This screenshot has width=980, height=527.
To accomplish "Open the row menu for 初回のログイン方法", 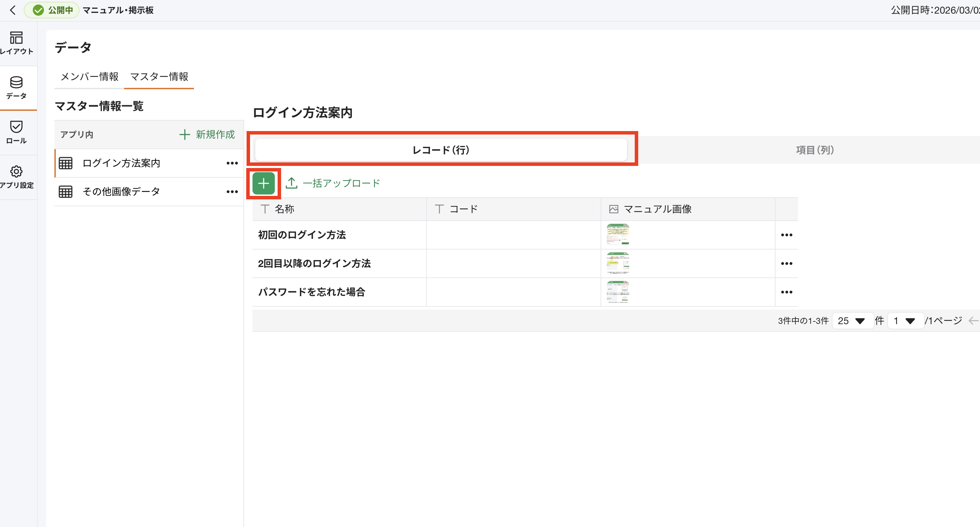I will 786,235.
